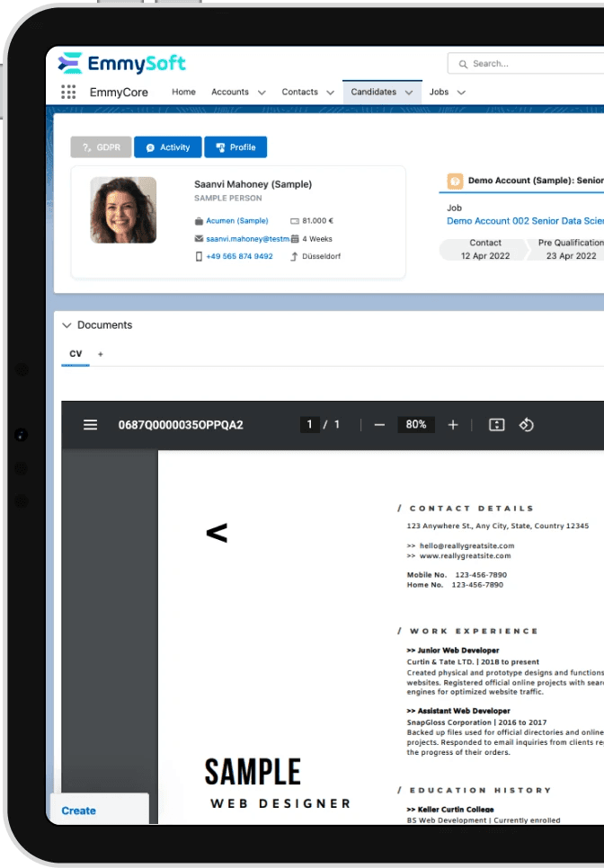Viewport: 604px width, 868px height.
Task: Click the Create button
Action: coord(78,810)
